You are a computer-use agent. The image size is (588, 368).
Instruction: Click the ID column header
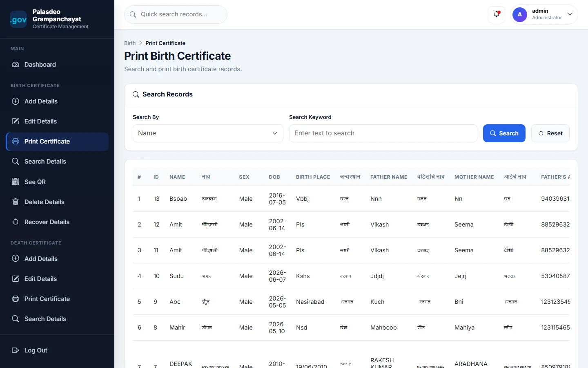[156, 177]
